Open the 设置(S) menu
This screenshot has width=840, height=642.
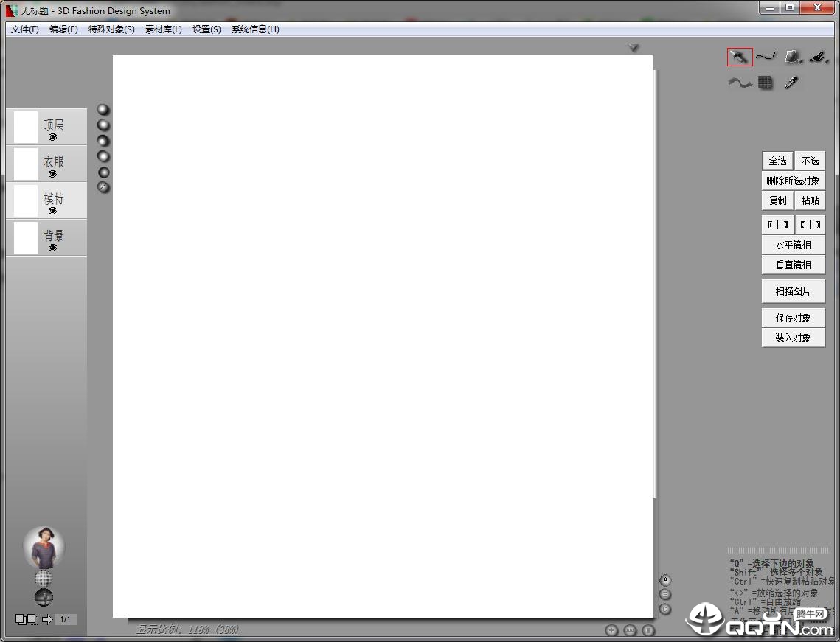pos(206,29)
